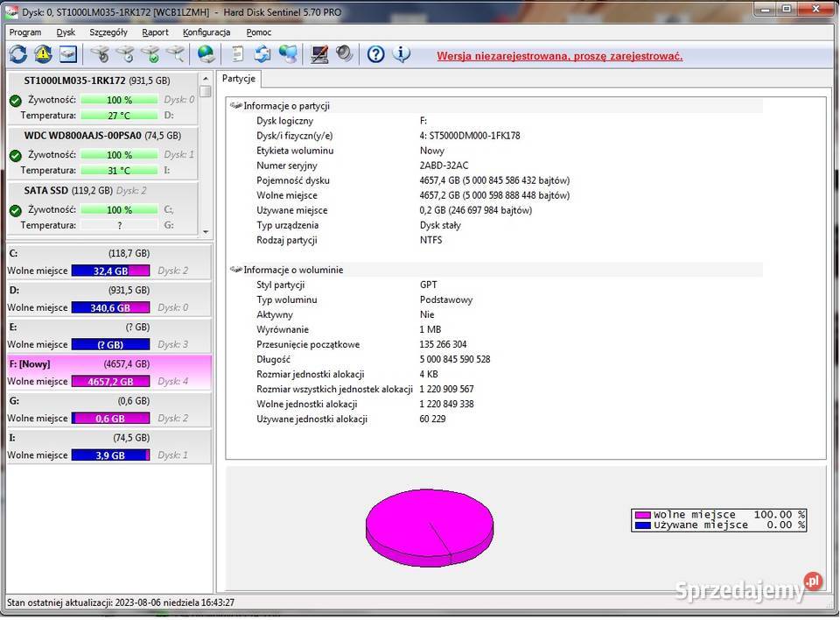The width and height of the screenshot is (840, 620).
Task: Click the report document toolbar icon
Action: (237, 54)
